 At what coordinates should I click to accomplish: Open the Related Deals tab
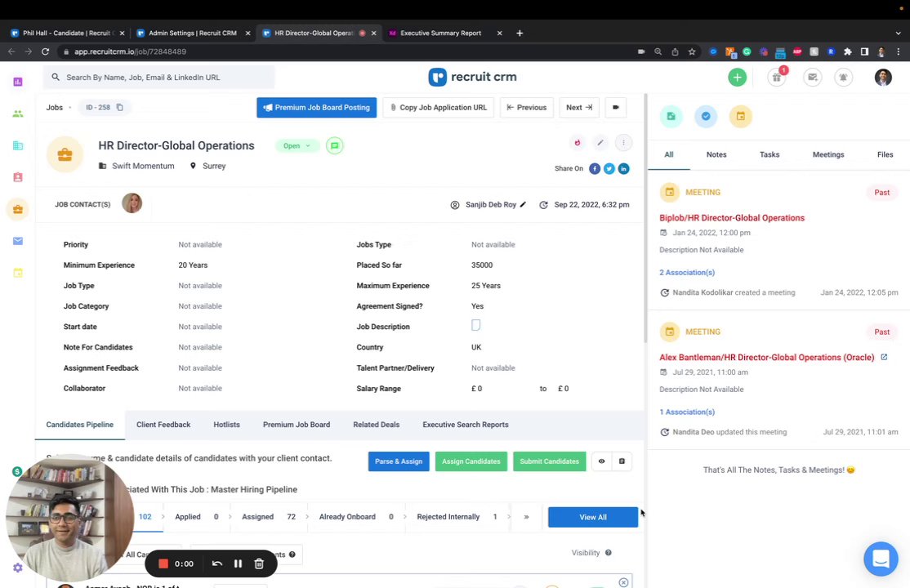[x=376, y=425]
